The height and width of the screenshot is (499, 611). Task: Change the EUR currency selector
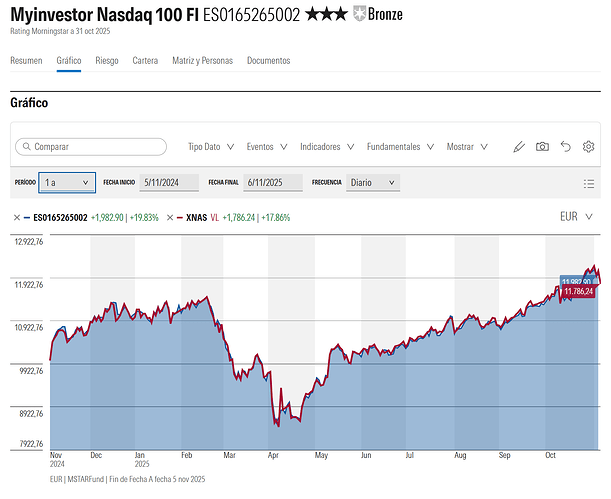576,216
